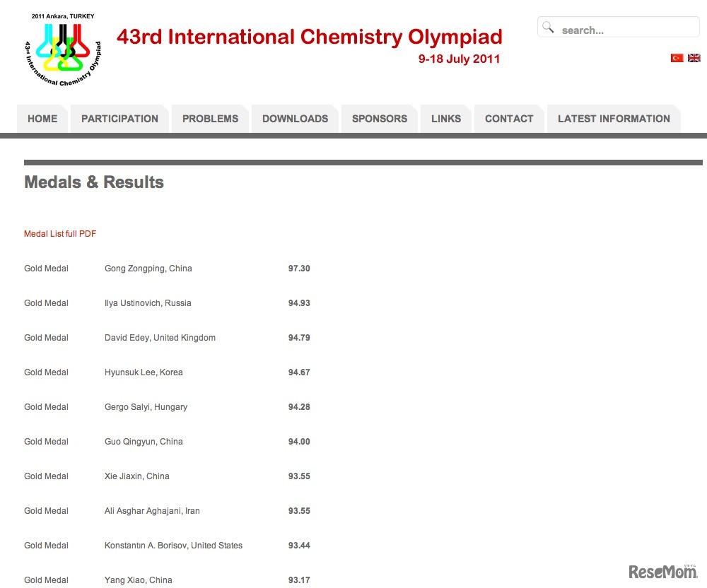Switch to the PROBLEMS tab
707x588 pixels.
tap(210, 118)
